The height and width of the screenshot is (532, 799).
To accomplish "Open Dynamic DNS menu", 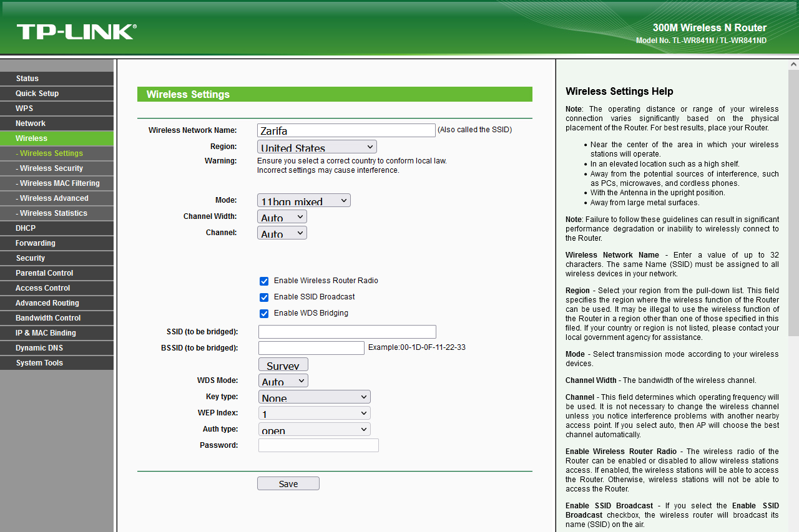I will pos(57,348).
